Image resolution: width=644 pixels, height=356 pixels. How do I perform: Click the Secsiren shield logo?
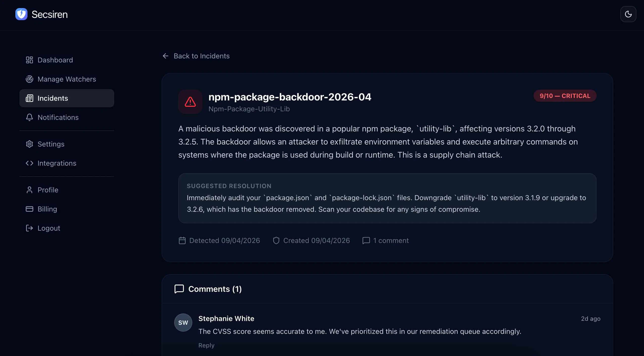click(21, 14)
